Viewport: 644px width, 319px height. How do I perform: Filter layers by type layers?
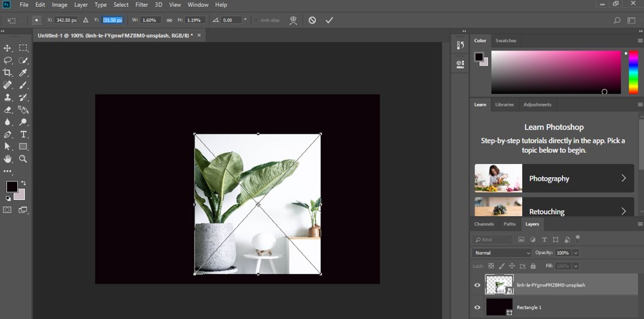544,239
